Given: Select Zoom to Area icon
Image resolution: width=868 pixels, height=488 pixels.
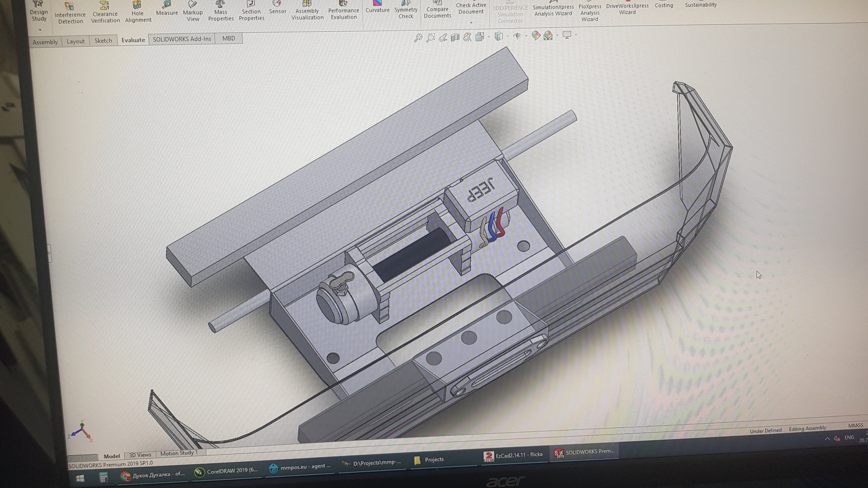Looking at the screenshot, I should point(431,38).
